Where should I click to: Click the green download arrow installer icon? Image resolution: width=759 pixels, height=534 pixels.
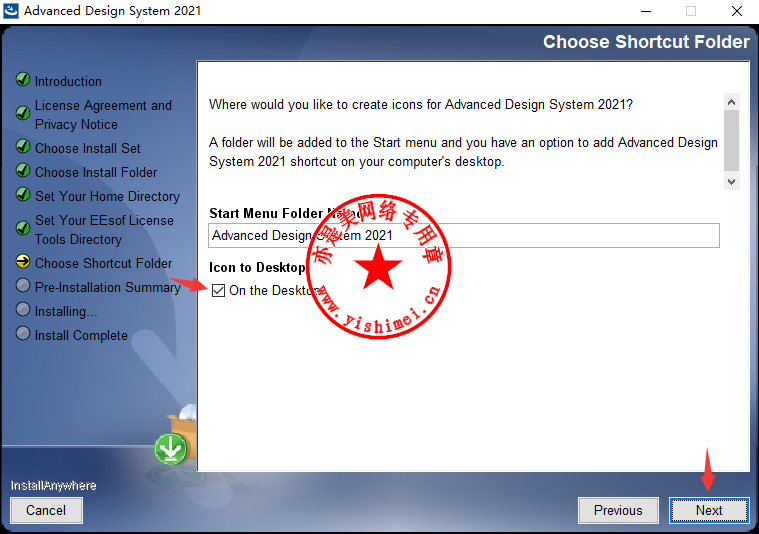[170, 449]
